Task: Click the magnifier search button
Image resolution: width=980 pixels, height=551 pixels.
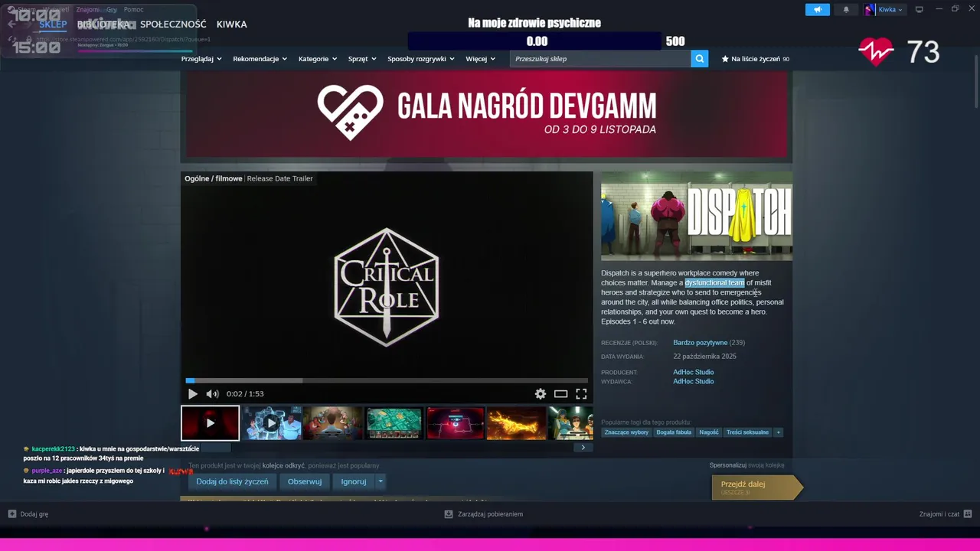Action: tap(699, 59)
